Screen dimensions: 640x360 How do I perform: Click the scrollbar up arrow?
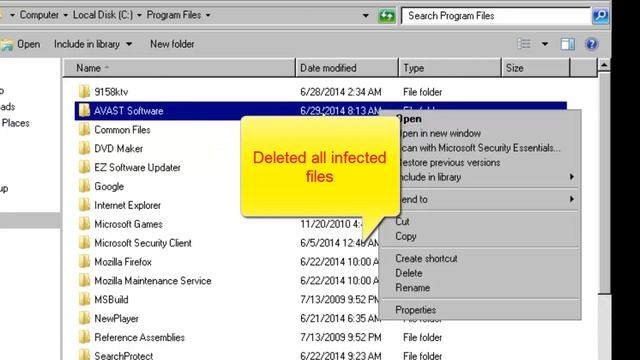point(604,65)
